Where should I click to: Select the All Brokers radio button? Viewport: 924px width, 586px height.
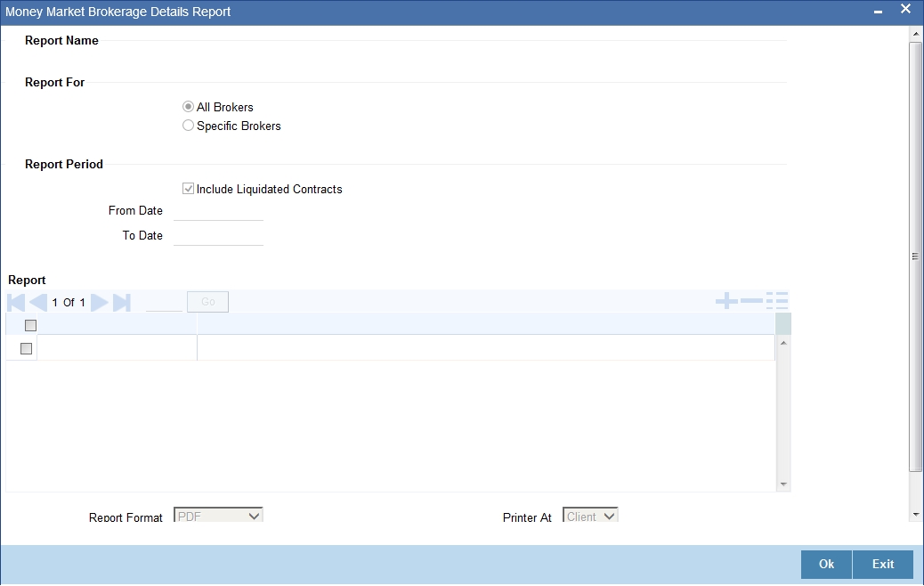pyautogui.click(x=188, y=107)
